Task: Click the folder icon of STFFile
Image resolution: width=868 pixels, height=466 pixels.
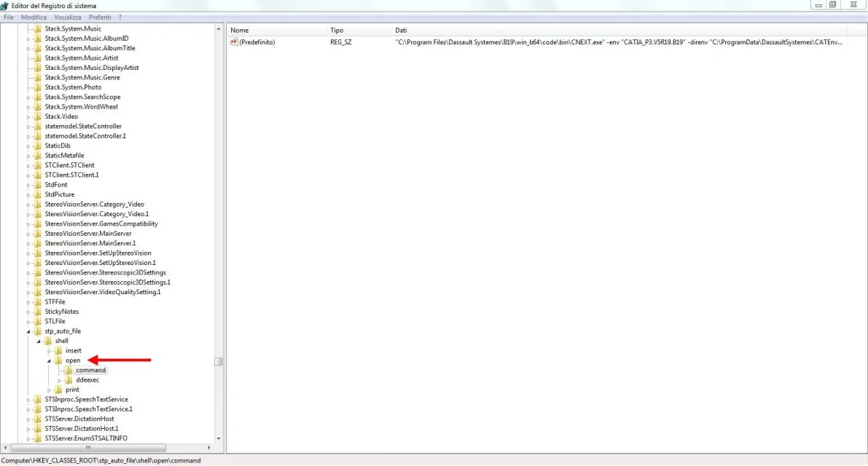Action: (38, 302)
